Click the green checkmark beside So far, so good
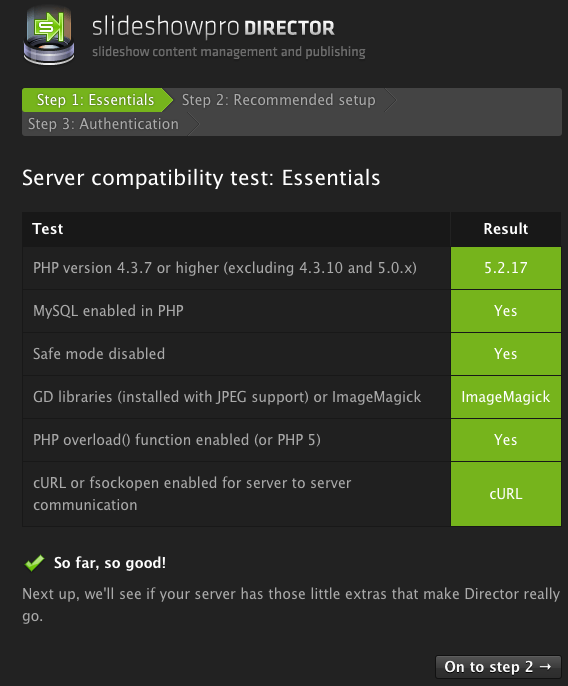The image size is (568, 686). [35, 563]
